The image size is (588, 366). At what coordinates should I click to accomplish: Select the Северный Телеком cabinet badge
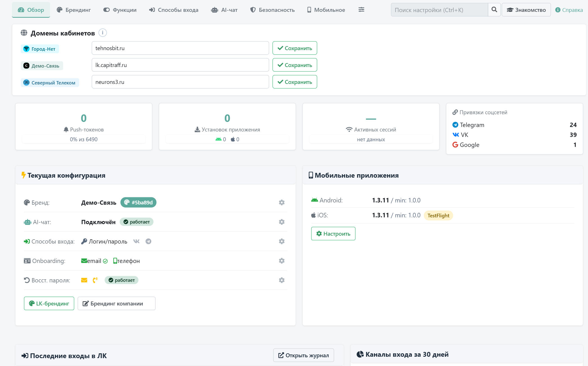click(x=50, y=82)
